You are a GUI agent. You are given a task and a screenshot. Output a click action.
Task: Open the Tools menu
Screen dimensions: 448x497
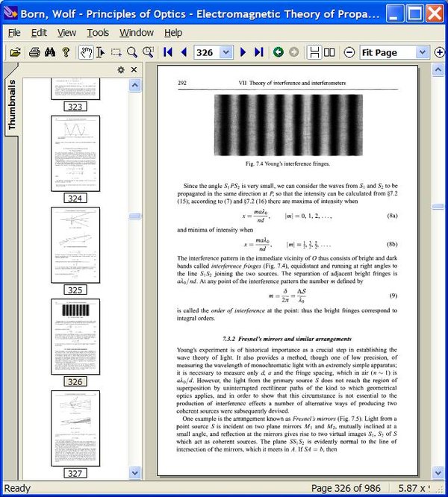[98, 33]
